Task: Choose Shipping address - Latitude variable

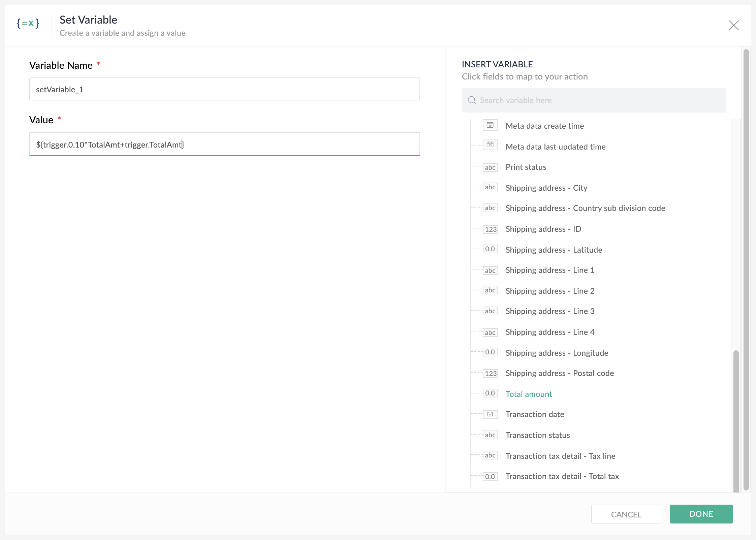Action: tap(554, 250)
